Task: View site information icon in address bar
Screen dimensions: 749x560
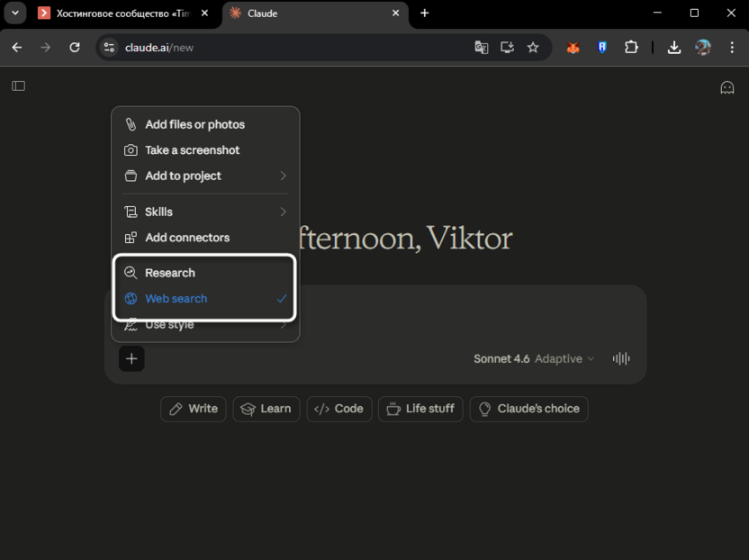Action: point(109,48)
